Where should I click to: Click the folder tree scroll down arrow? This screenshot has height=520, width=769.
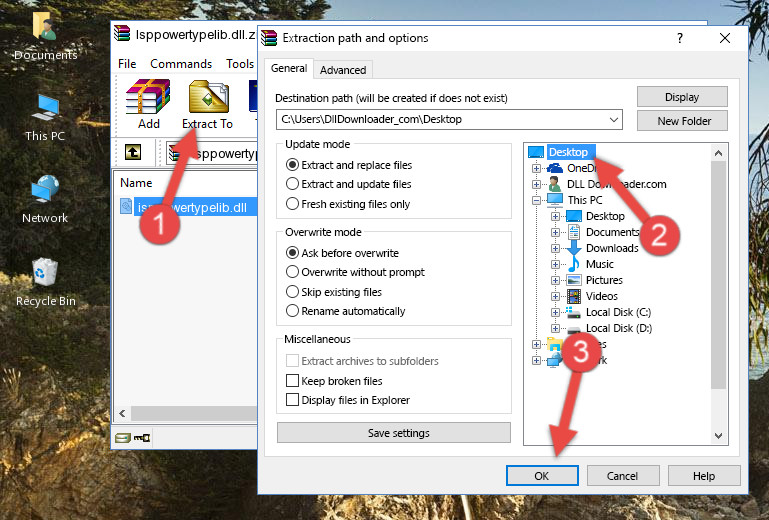click(x=718, y=435)
